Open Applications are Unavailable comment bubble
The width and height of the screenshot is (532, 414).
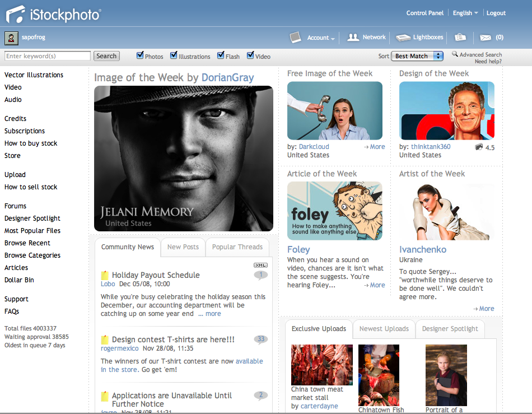tap(260, 396)
